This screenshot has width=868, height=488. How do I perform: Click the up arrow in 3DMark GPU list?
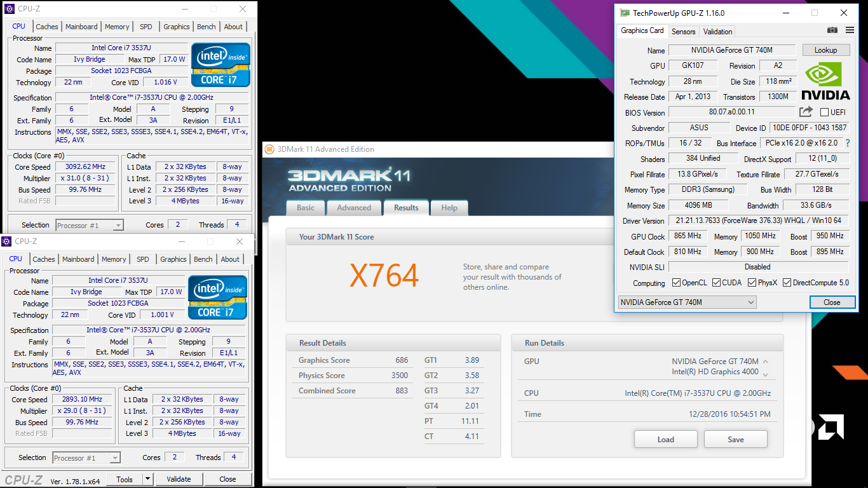point(765,362)
